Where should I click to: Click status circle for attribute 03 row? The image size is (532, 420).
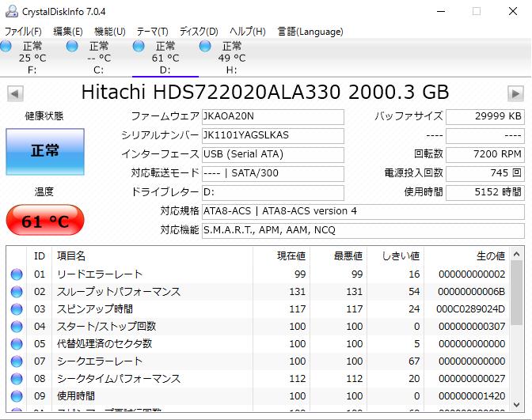point(17,309)
